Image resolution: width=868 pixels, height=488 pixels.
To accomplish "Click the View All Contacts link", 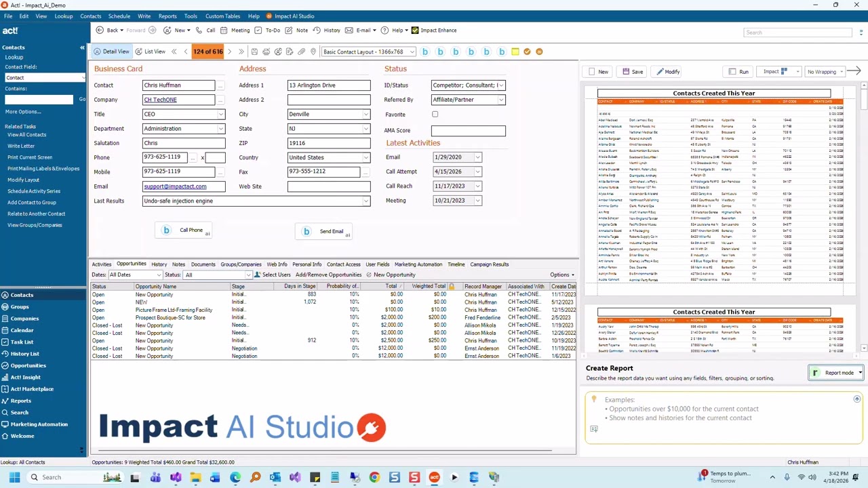I will coord(26,135).
